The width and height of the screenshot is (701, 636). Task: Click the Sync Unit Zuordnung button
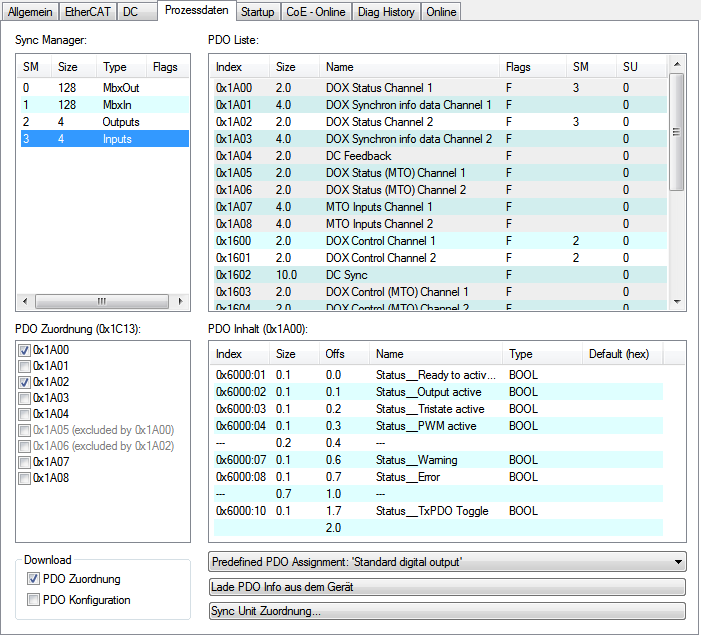point(447,611)
